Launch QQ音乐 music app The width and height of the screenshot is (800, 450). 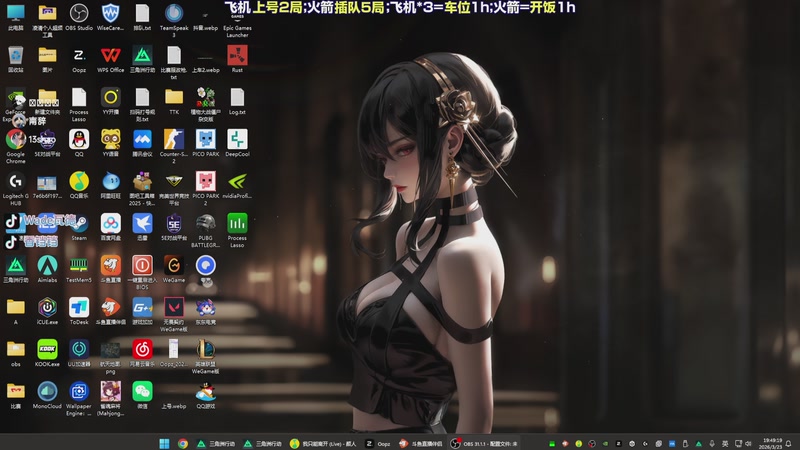[x=79, y=185]
